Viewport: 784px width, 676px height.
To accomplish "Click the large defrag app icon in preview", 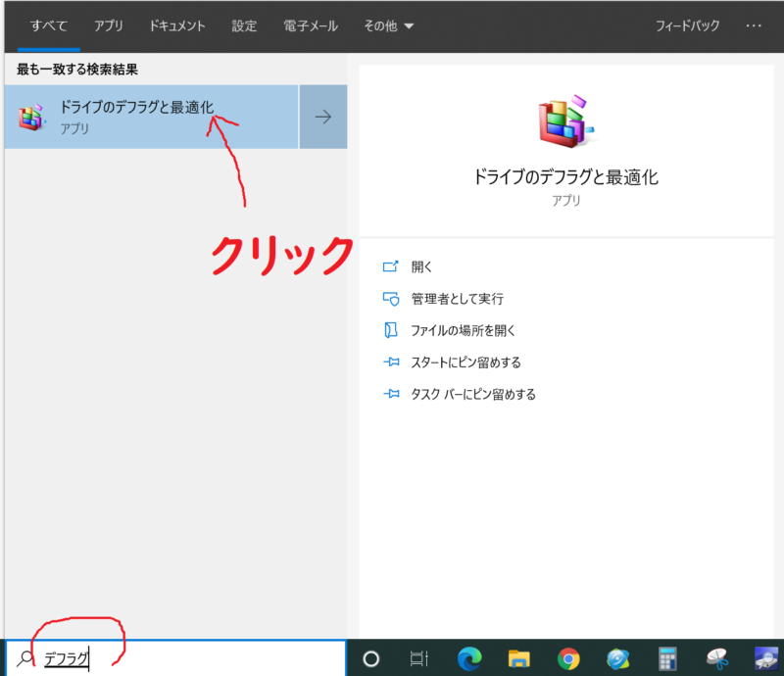I will pos(566,121).
